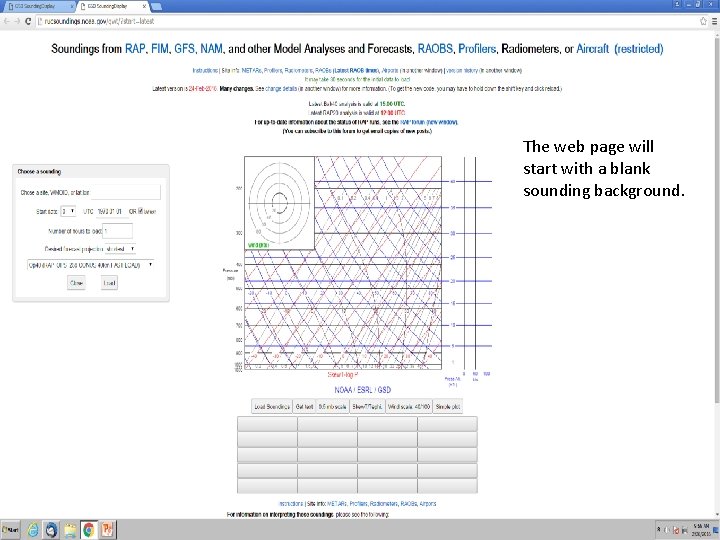
Task: Click the site/WMOID input field
Action: tap(126, 192)
